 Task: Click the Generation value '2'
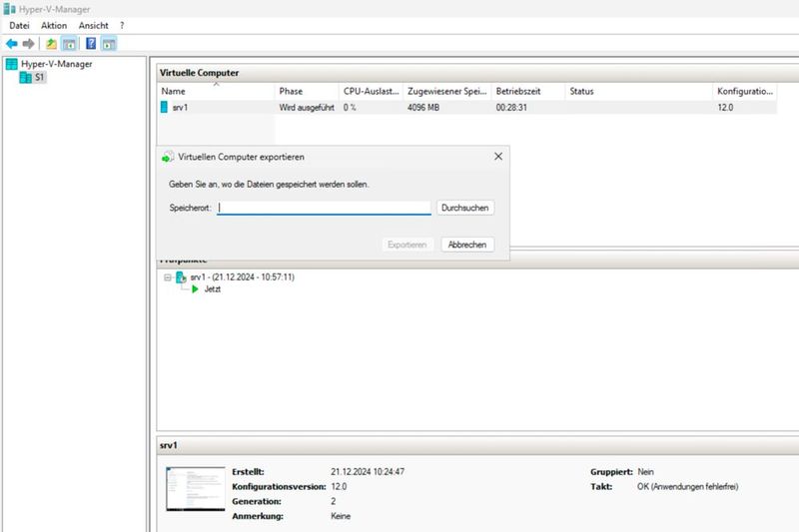334,501
